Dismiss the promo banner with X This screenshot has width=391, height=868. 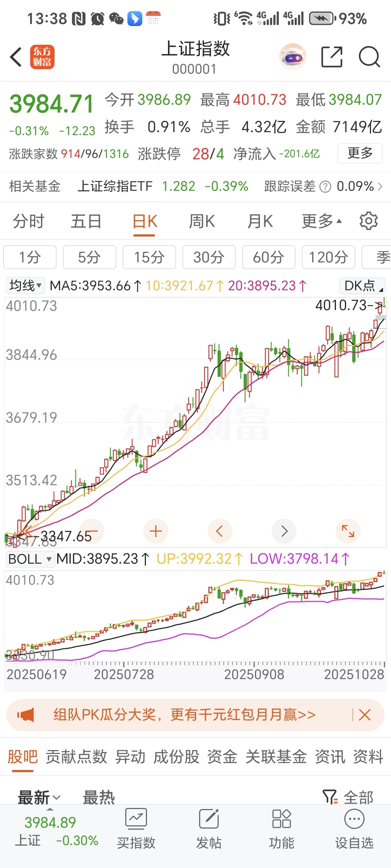point(365,715)
